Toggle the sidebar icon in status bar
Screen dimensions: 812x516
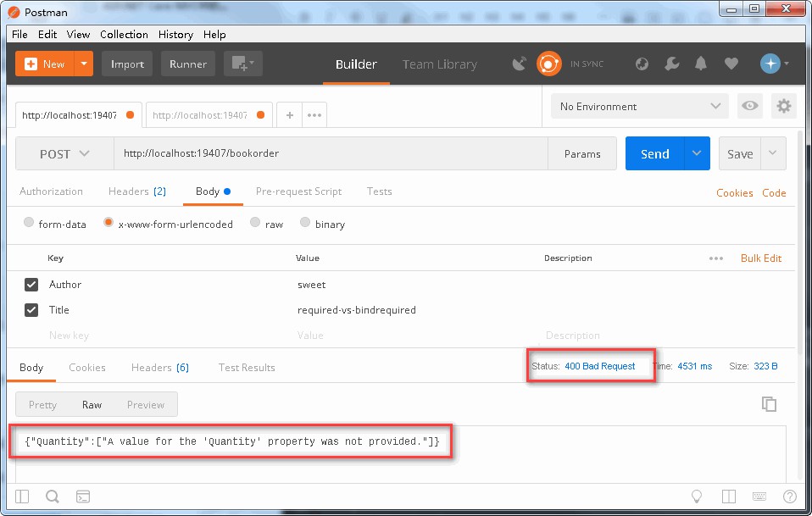pos(22,497)
